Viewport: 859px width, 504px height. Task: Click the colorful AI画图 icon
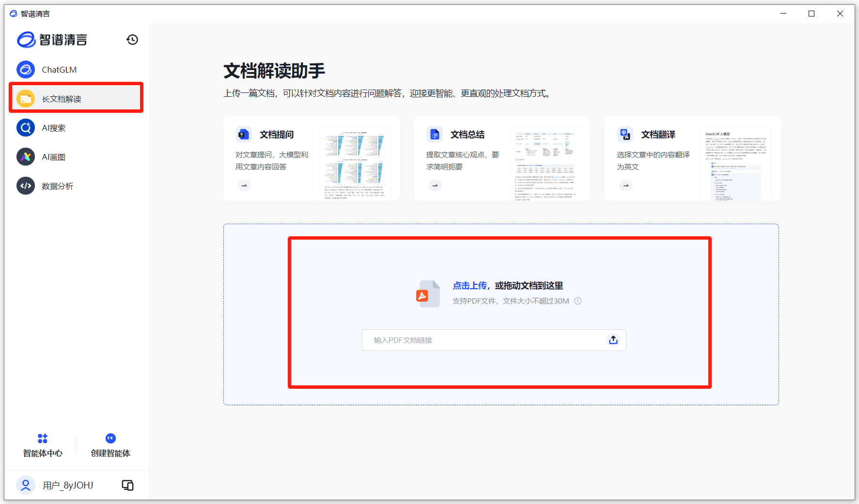pyautogui.click(x=26, y=157)
